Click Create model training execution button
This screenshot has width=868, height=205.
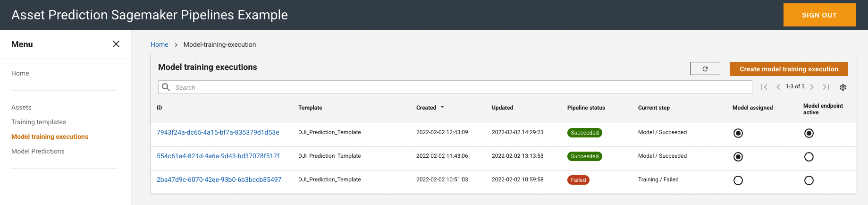(789, 69)
